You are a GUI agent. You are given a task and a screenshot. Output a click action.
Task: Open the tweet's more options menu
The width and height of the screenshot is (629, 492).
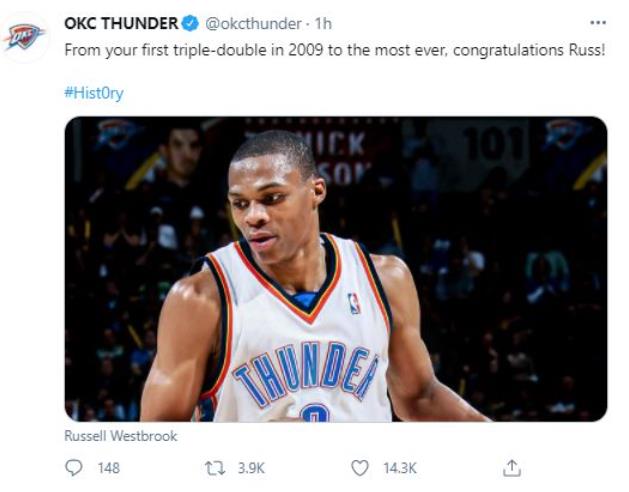pyautogui.click(x=597, y=22)
